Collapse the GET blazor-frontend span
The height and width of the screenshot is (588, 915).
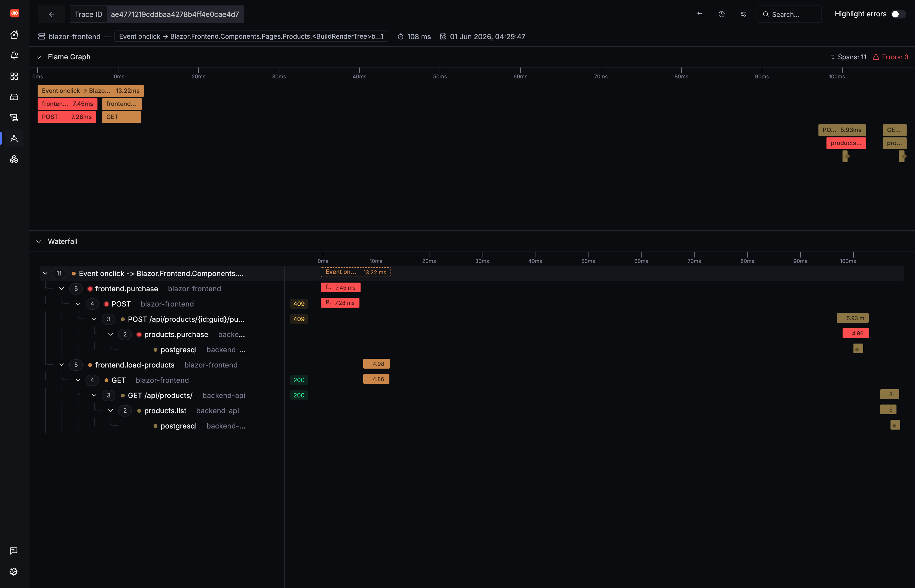[78, 380]
